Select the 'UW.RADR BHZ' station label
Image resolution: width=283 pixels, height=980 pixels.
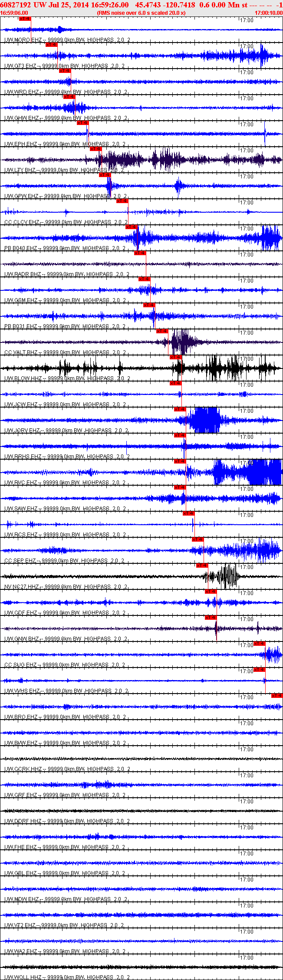click(22, 274)
